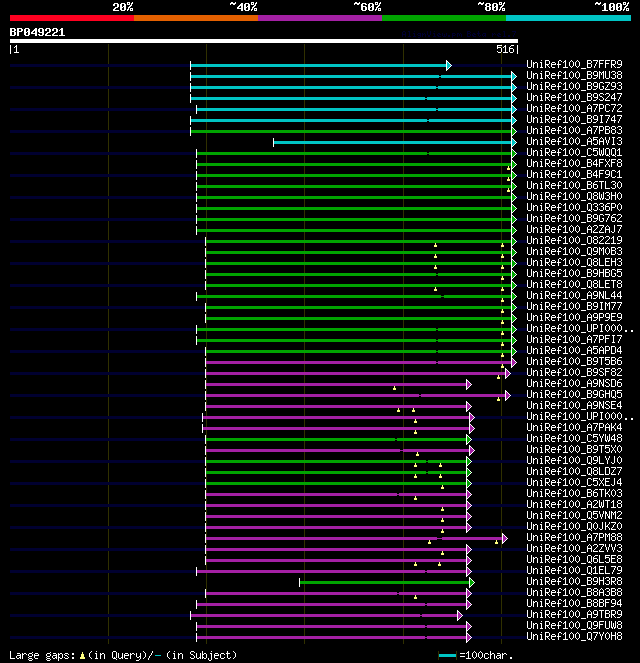Viewport: 640px width, 663px height.
Task: Click the cyan alignment bar for UniRef100_A5AVI3
Action: click(x=393, y=142)
